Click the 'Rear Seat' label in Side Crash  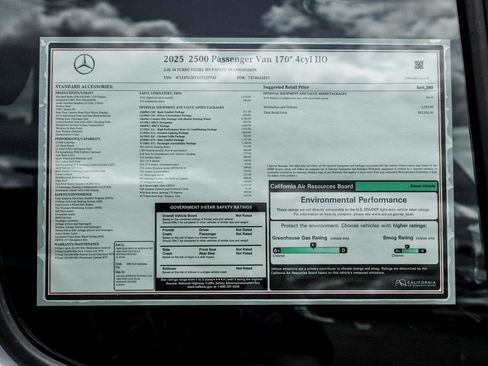pos(207,253)
